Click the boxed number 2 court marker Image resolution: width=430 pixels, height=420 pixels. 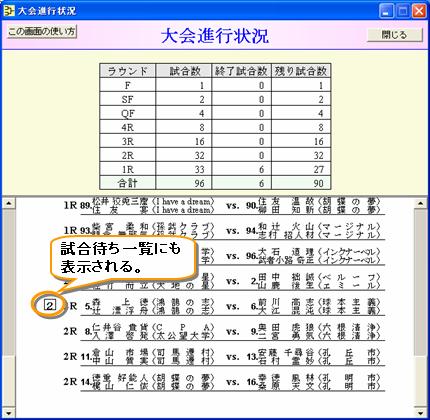click(x=50, y=305)
